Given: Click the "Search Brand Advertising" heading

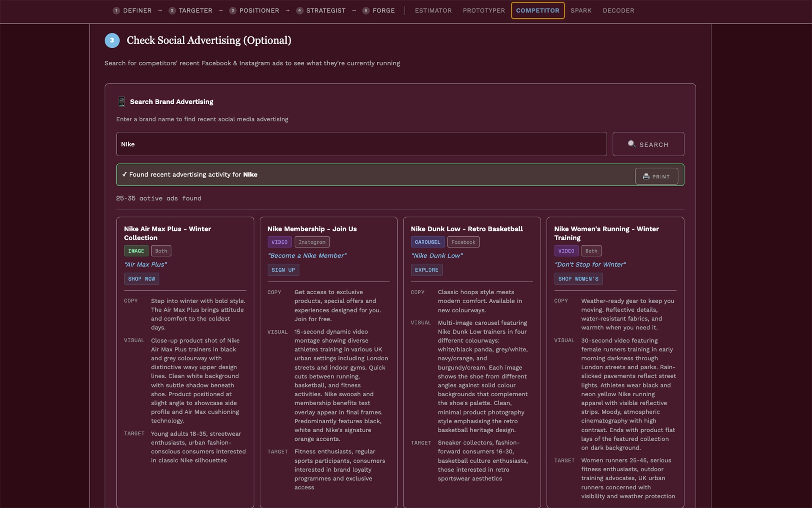Looking at the screenshot, I should tap(172, 102).
